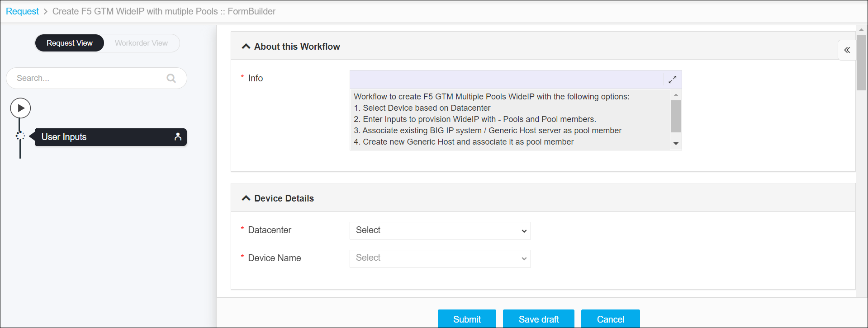Click the workflow start play icon

[x=20, y=108]
